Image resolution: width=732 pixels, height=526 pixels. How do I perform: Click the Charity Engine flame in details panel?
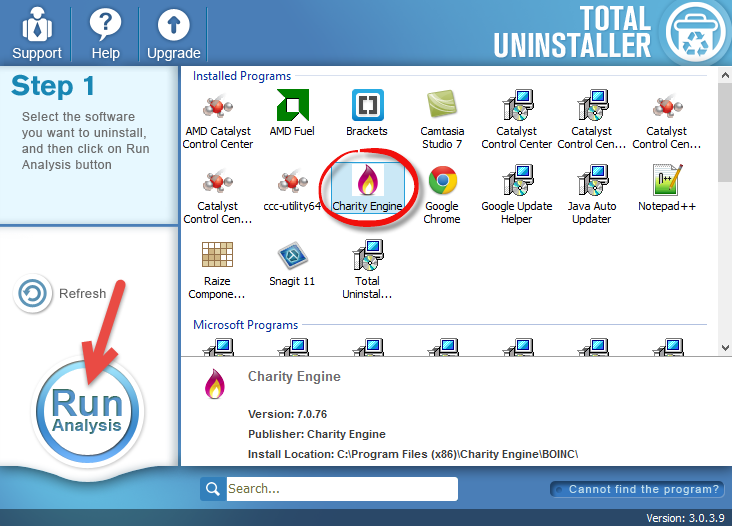[x=215, y=384]
